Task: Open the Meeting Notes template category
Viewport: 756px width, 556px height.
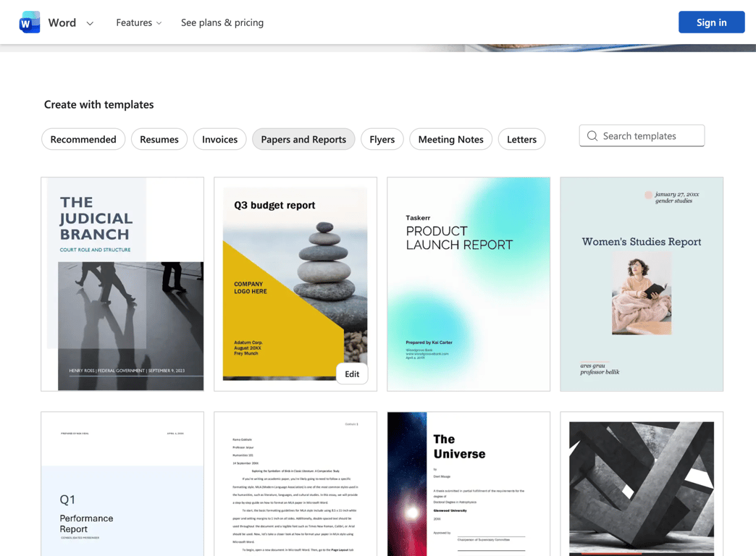Action: tap(450, 138)
